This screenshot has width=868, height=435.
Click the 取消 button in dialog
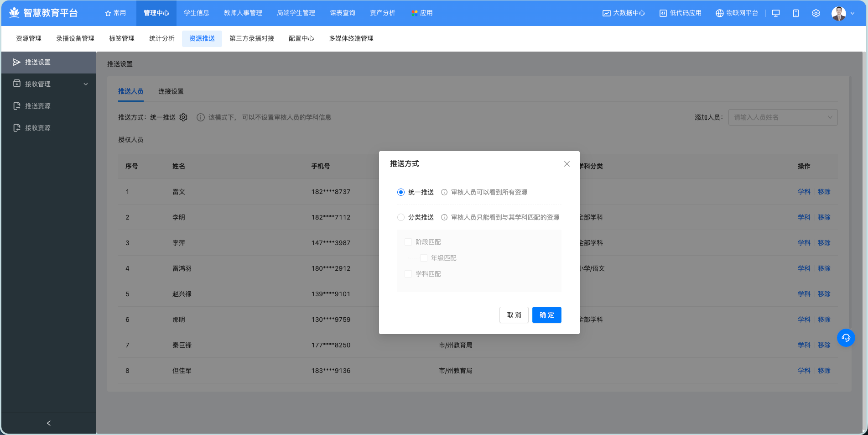(514, 315)
